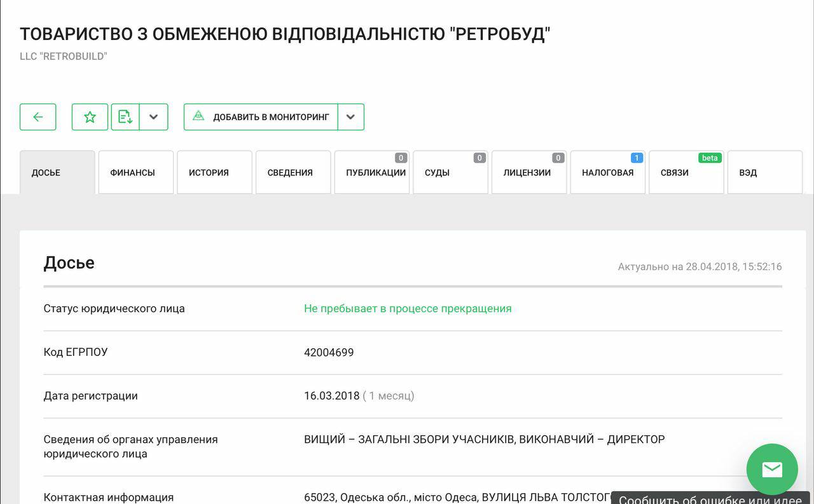Add company to favorites with star icon
This screenshot has width=814, height=504.
coord(90,117)
